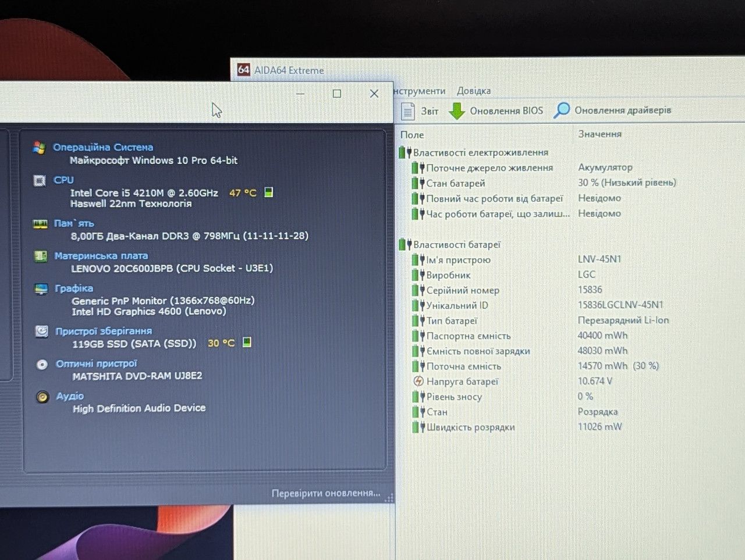Click the Оновлення драйверів button
Screen dimensions: 745x560
[x=612, y=110]
